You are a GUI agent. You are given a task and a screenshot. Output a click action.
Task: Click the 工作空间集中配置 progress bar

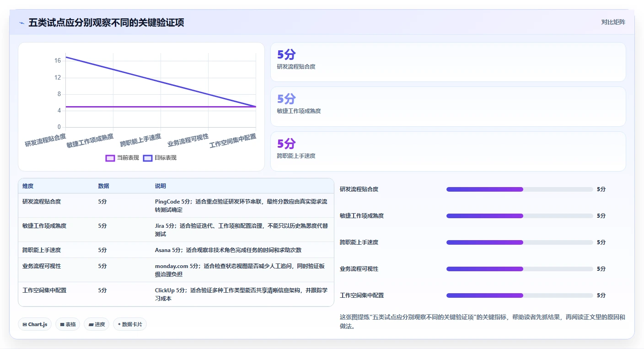click(520, 295)
